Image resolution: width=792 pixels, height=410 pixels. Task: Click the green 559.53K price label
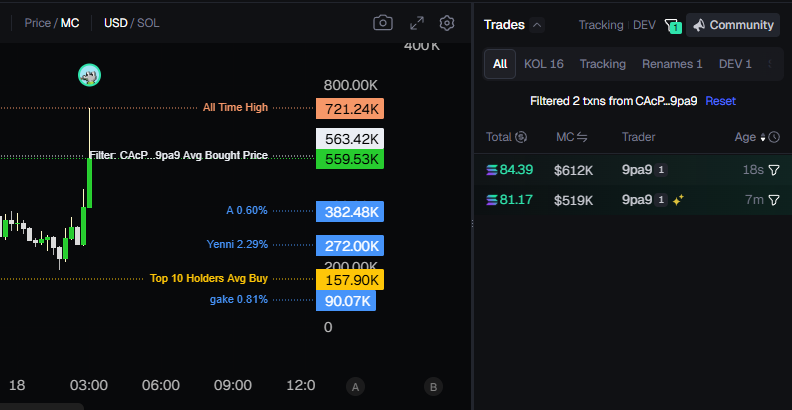(x=350, y=160)
